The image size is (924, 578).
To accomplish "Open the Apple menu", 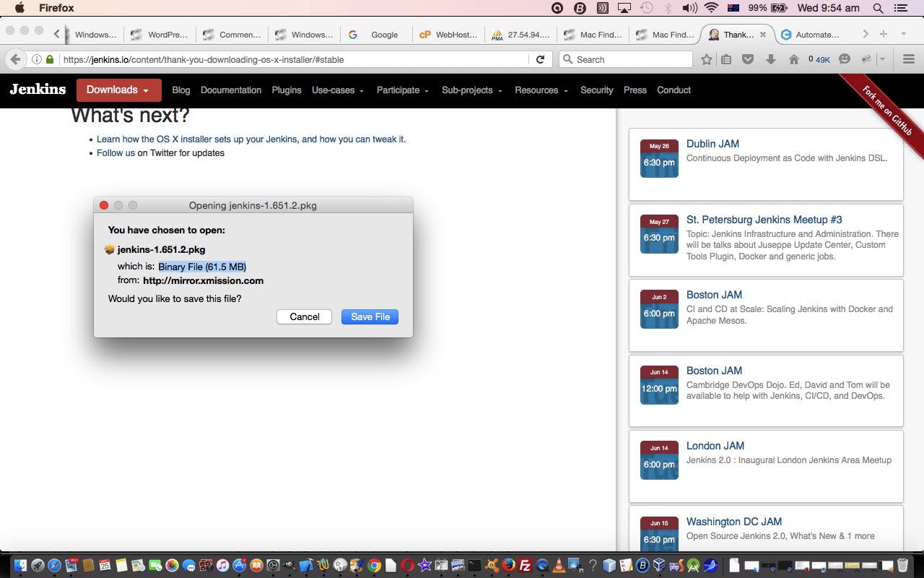I will pyautogui.click(x=19, y=8).
